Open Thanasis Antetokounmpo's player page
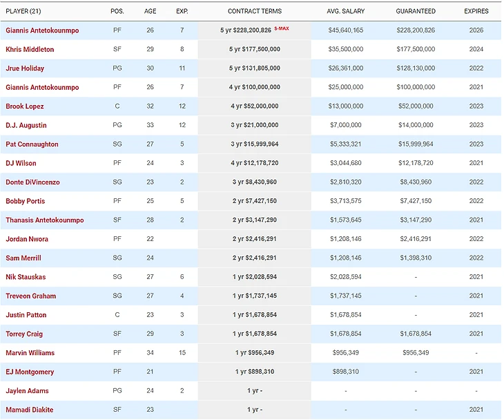The image size is (504, 420). (x=45, y=220)
